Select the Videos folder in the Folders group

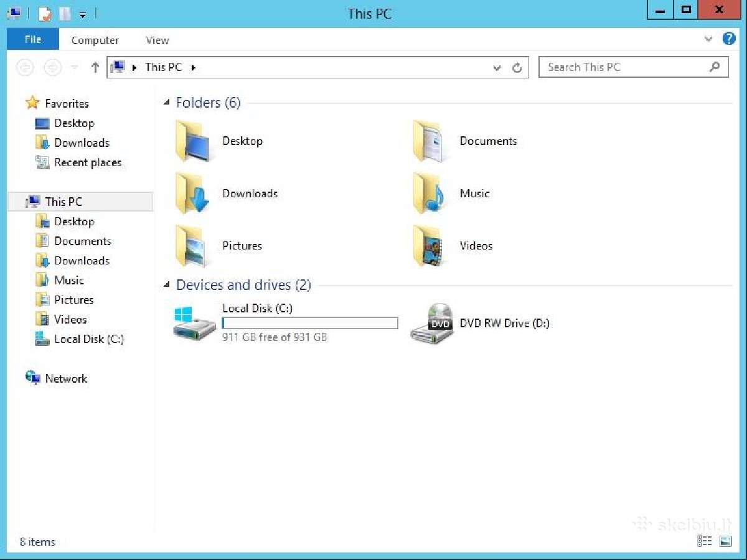click(453, 246)
